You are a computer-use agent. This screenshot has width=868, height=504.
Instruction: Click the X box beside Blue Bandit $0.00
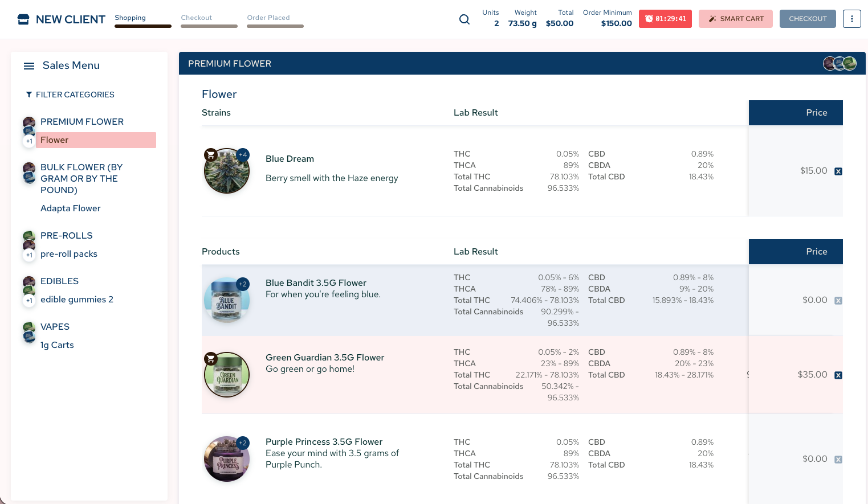(838, 301)
